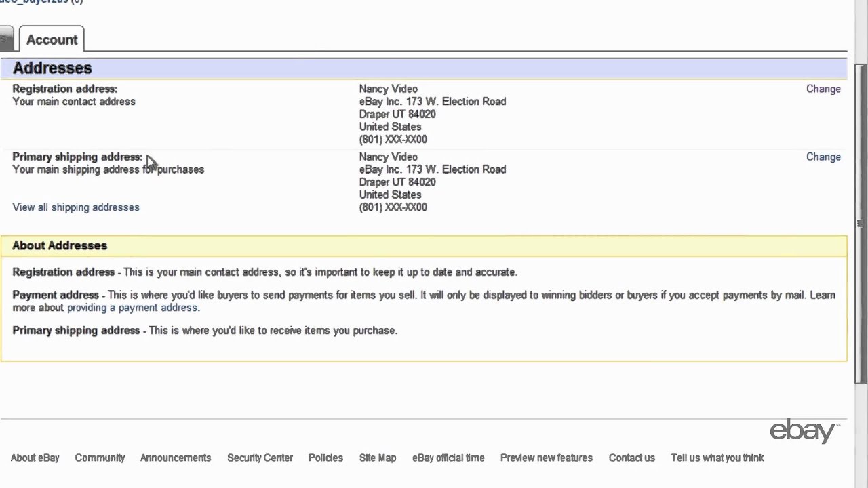Select shipping phone '(801) XXX-XX00'

tap(393, 207)
